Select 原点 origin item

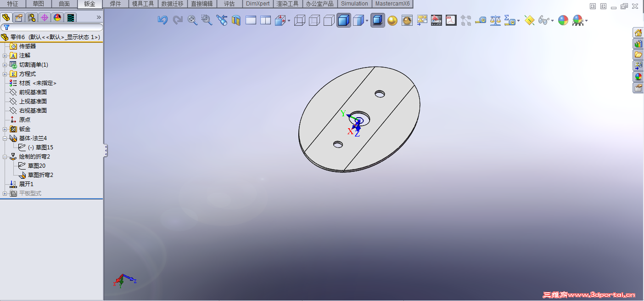tap(24, 120)
